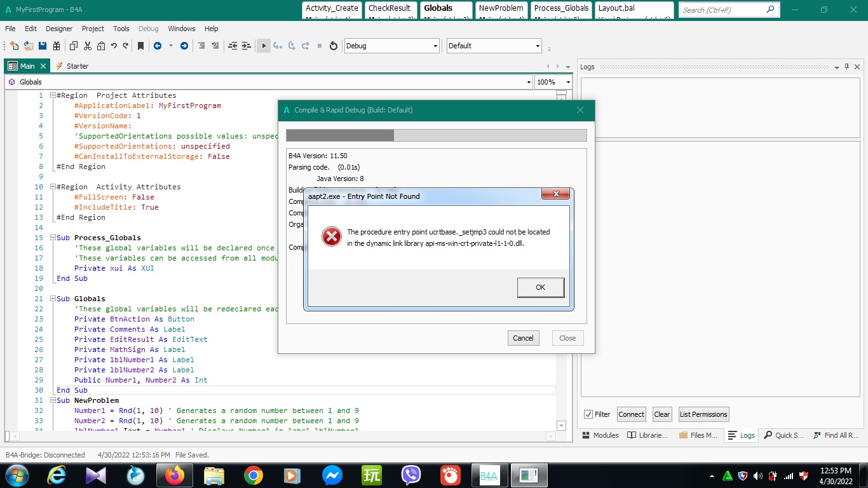The width and height of the screenshot is (868, 488).
Task: Open the NewProblem document thumbnail
Action: (x=502, y=10)
